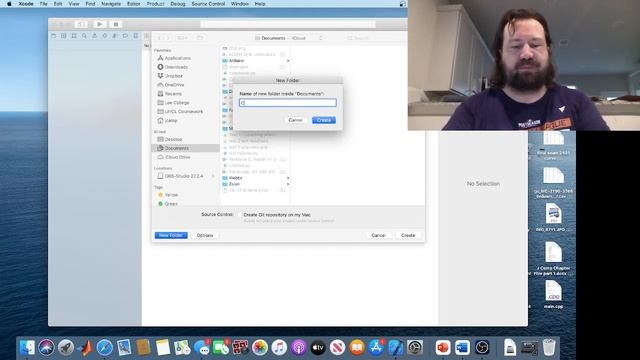Enable Create Git repository on my Mac

[x=240, y=215]
